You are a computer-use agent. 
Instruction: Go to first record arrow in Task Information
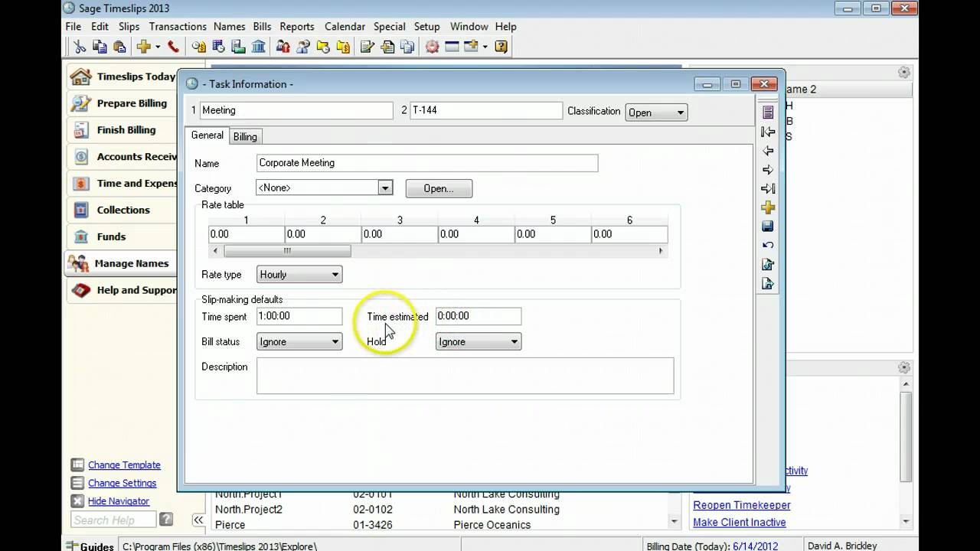pos(768,132)
